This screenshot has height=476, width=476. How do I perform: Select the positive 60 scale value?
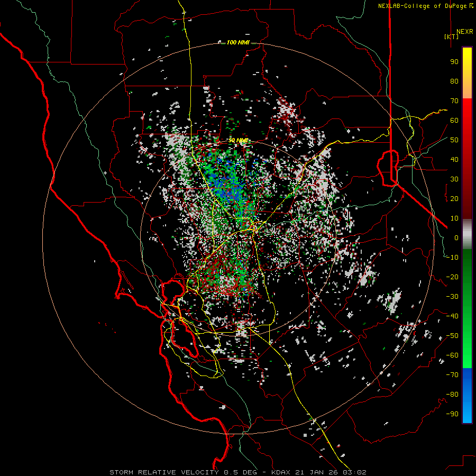[x=454, y=121]
